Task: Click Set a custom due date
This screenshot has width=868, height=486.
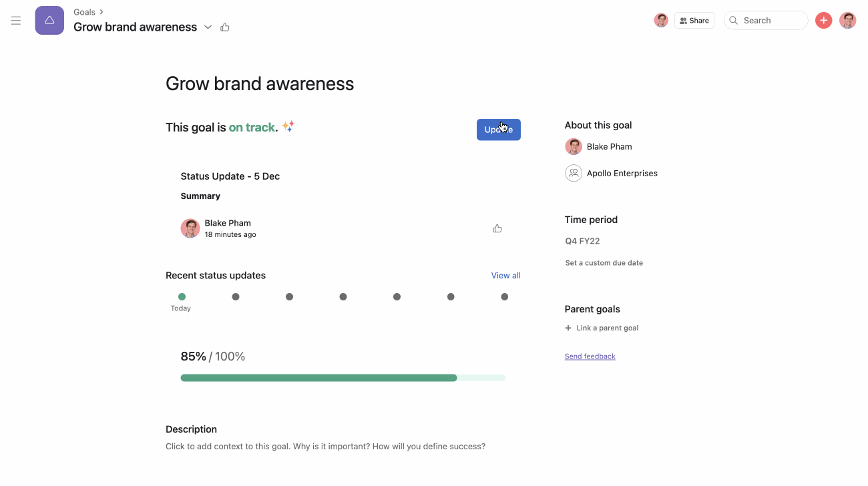Action: (x=604, y=262)
